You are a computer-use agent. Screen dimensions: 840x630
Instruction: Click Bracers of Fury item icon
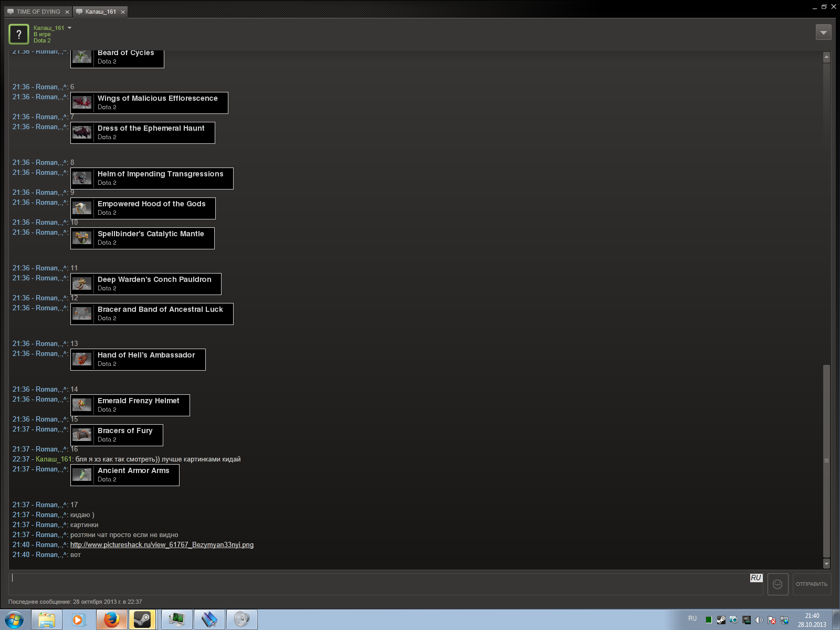(82, 435)
